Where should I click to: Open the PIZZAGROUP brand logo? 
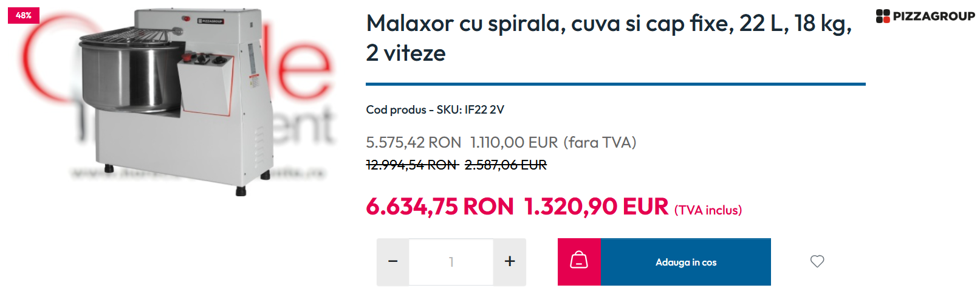coord(925,16)
